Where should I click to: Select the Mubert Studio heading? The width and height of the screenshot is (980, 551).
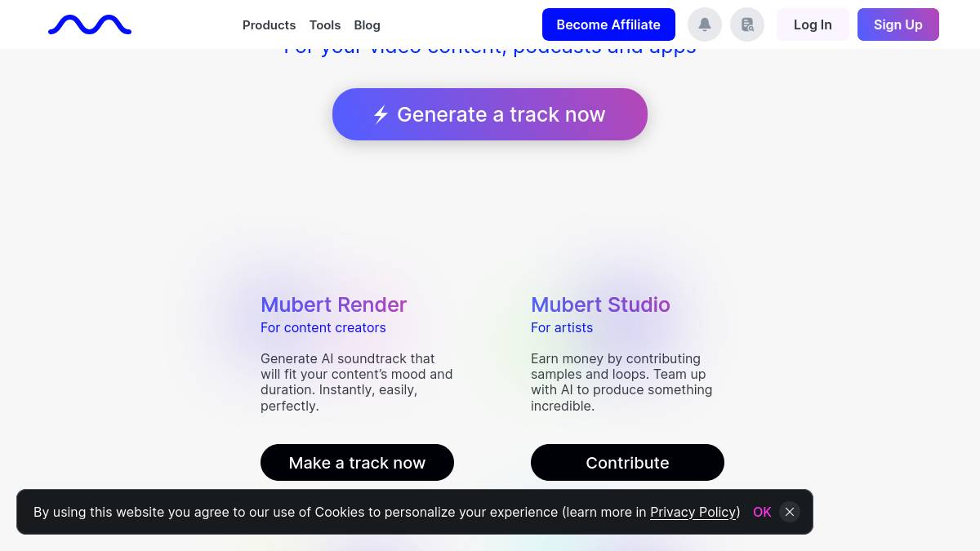600,304
